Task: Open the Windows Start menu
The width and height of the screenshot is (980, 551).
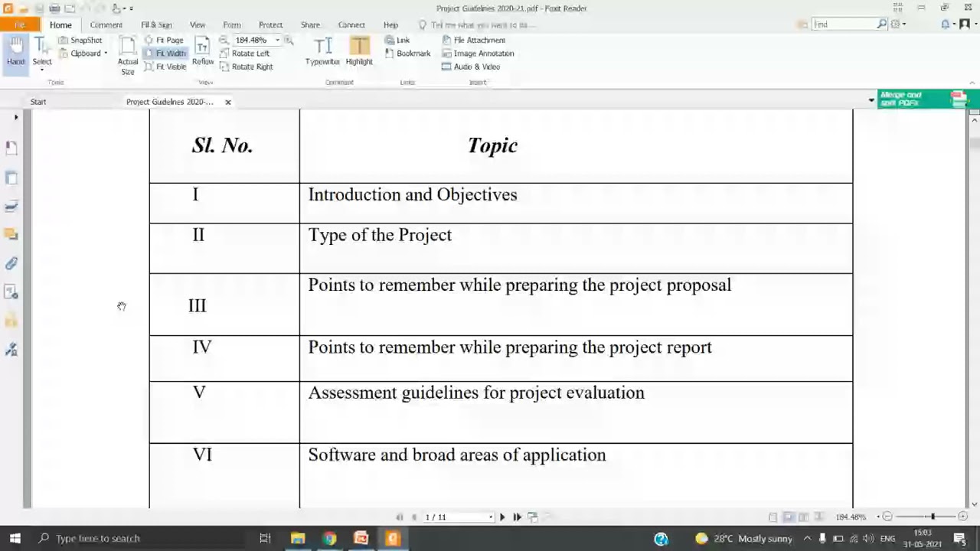Action: [x=15, y=538]
